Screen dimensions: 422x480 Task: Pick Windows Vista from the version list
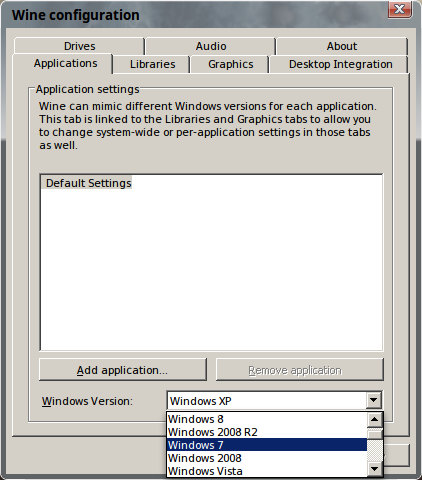pos(267,471)
